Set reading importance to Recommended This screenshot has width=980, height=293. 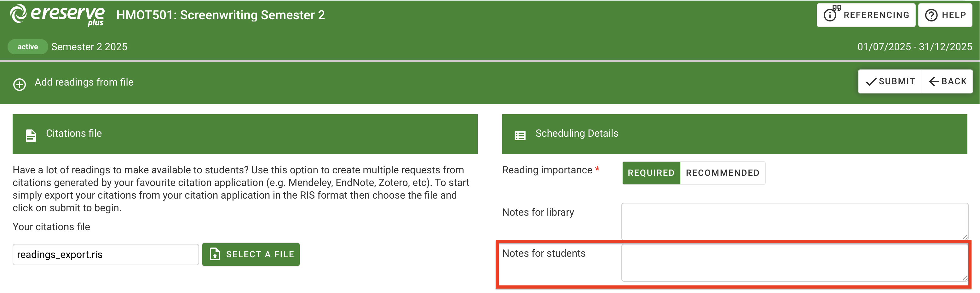(723, 173)
